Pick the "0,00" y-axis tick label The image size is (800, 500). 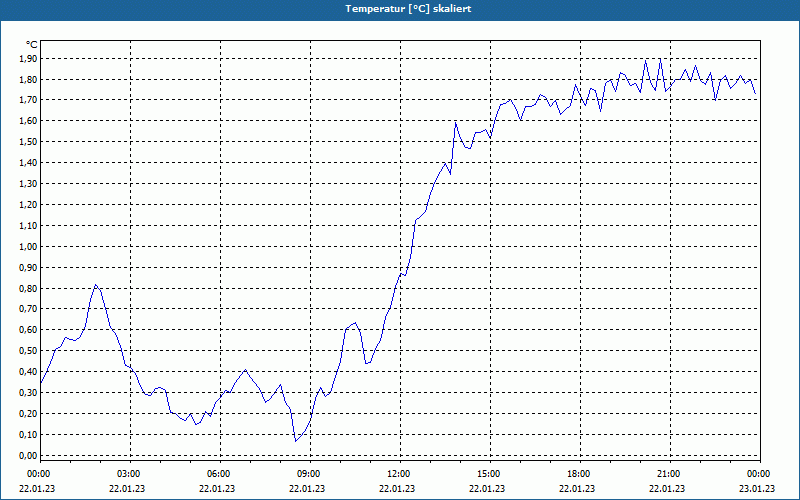30,455
